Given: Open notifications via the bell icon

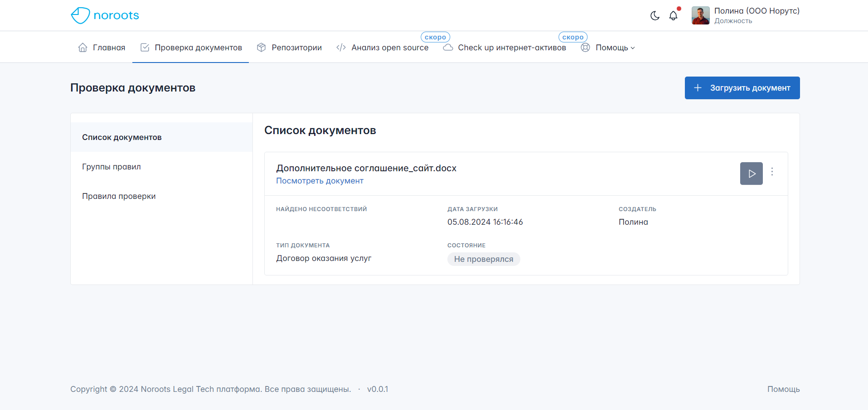Looking at the screenshot, I should pyautogui.click(x=674, y=15).
